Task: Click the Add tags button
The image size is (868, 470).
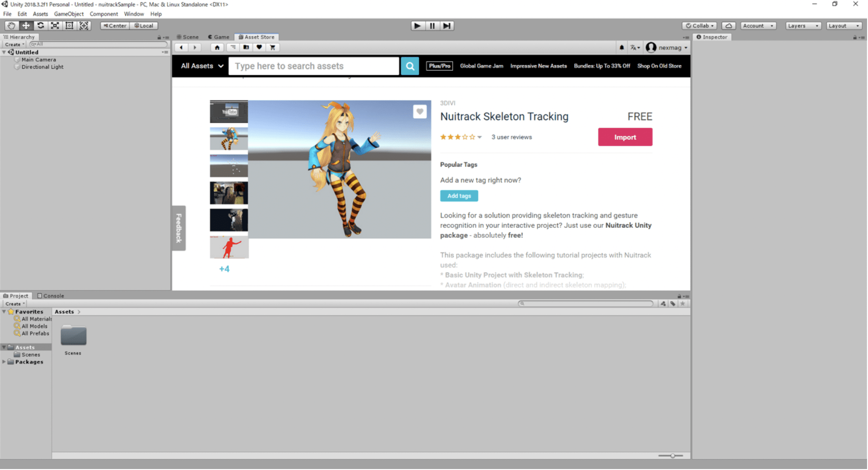Action: pyautogui.click(x=459, y=196)
